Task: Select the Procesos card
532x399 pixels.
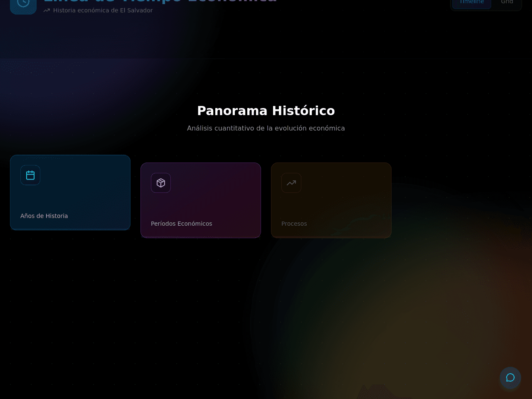Action: click(331, 200)
